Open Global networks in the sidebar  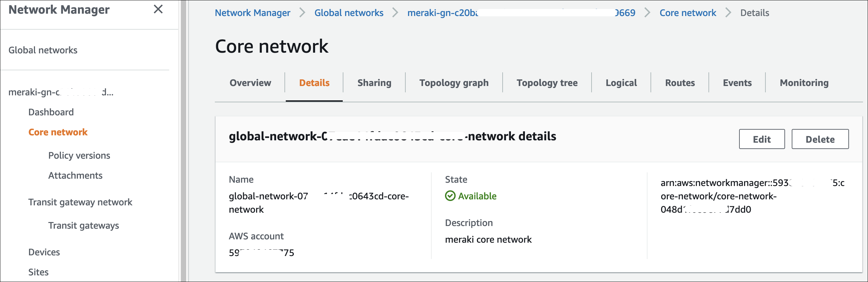(x=43, y=50)
